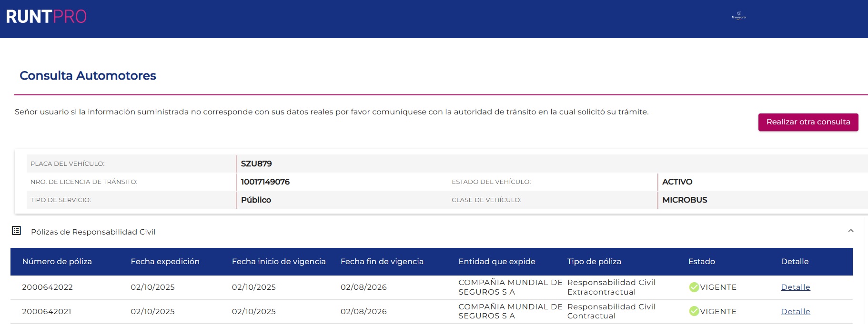Click the Fecha fin de vigencia header

point(382,261)
